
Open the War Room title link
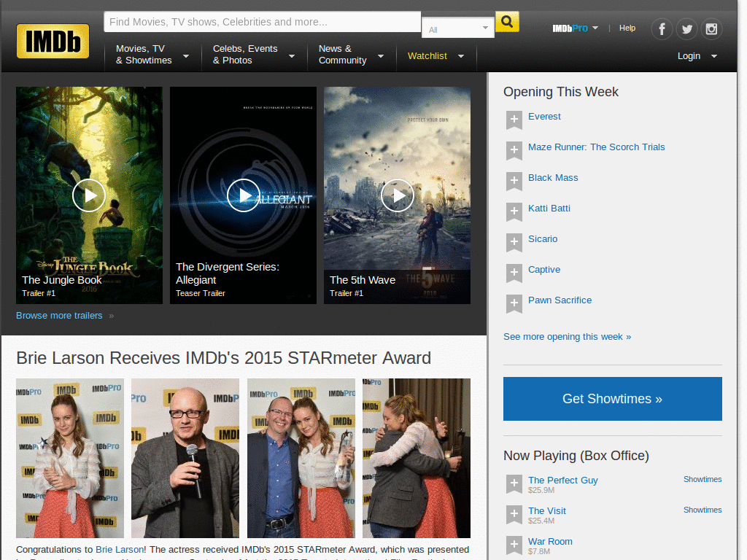[x=550, y=542]
